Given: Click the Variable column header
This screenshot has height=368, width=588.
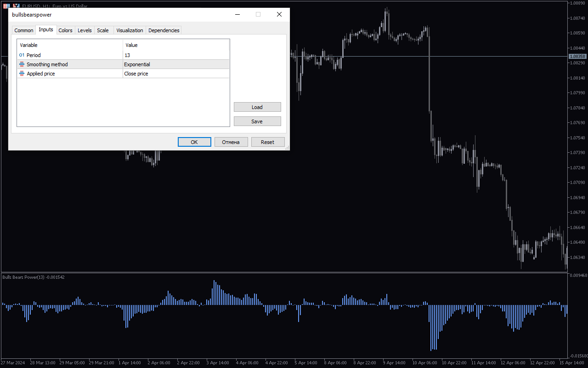Looking at the screenshot, I should [x=70, y=45].
